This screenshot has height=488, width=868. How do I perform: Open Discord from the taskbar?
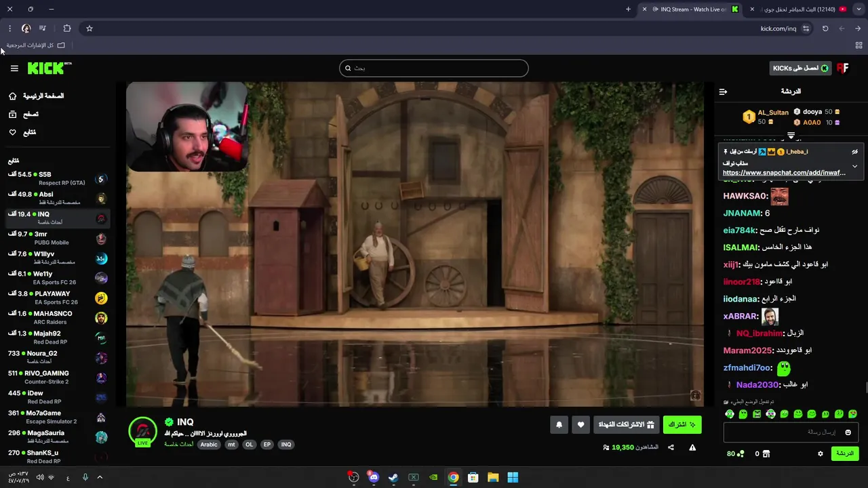point(373,477)
